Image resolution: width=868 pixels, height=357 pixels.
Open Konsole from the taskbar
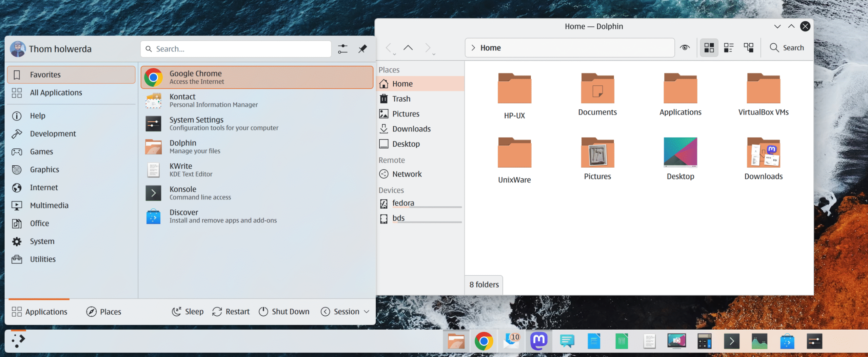(731, 341)
